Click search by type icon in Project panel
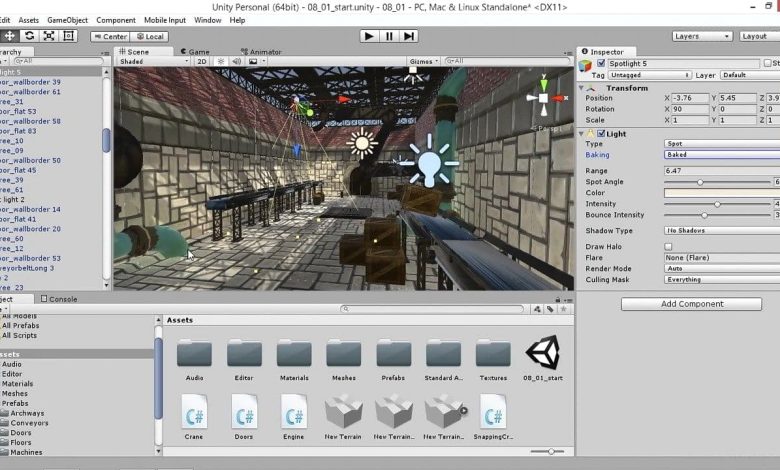Viewport: 780px width, 470px height. click(x=537, y=309)
